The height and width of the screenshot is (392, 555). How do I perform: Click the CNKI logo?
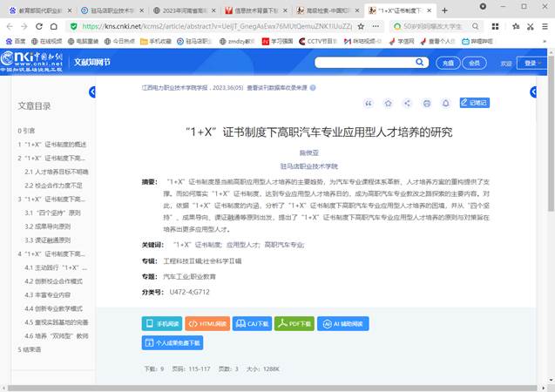pos(32,62)
